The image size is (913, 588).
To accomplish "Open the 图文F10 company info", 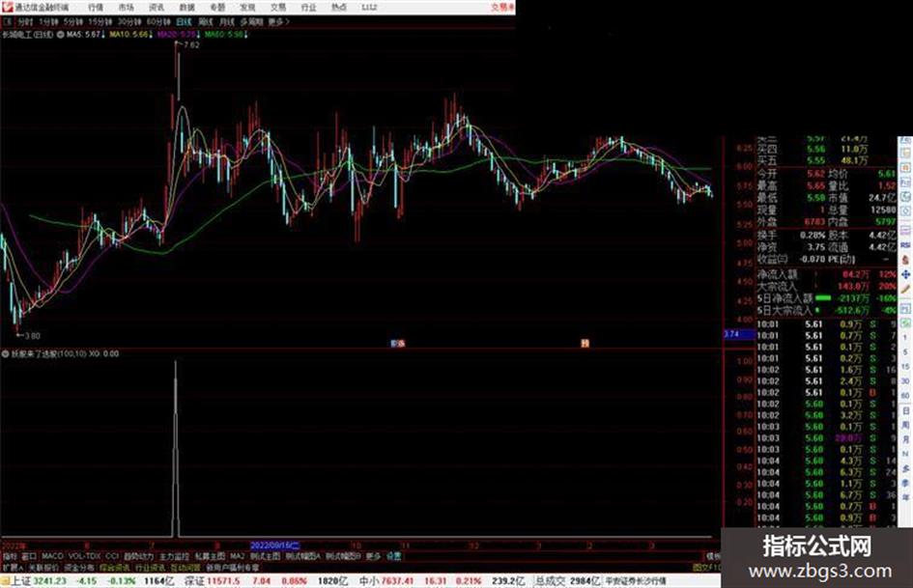I will [x=707, y=567].
